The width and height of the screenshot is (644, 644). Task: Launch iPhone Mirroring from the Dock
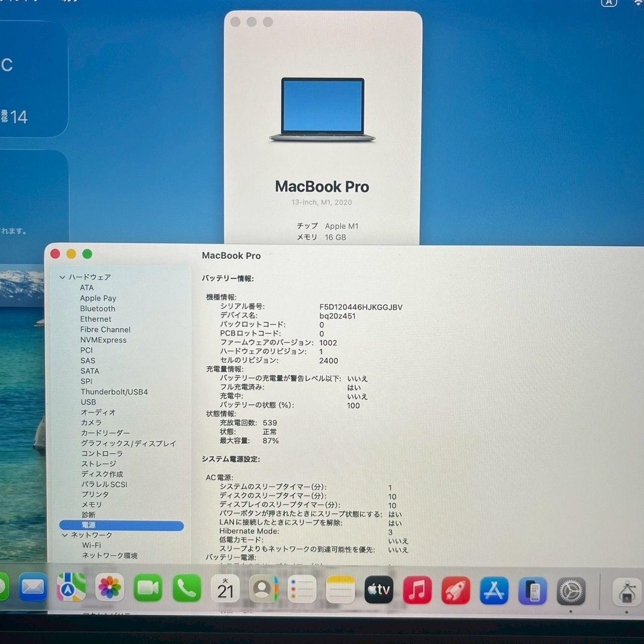[533, 591]
